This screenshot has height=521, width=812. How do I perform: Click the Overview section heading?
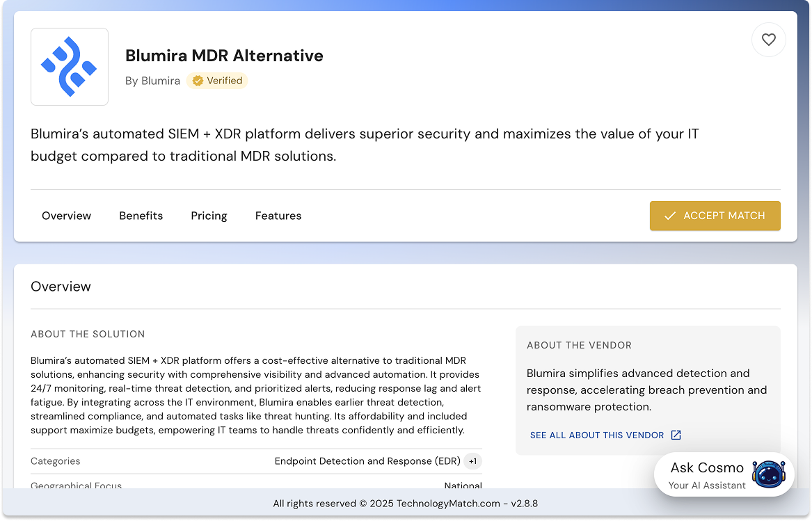pyautogui.click(x=61, y=287)
